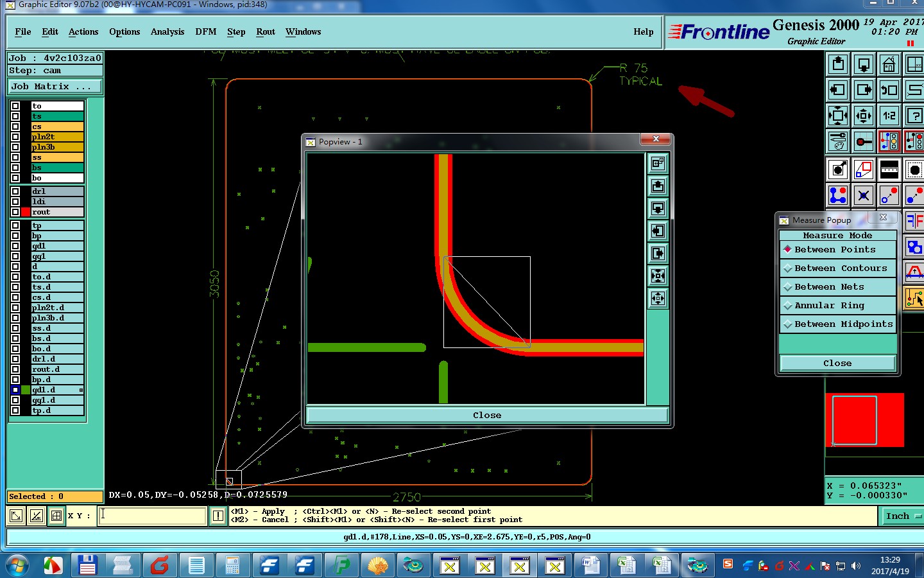Toggle checkbox for the 'drl' layer
Image resolution: width=924 pixels, height=578 pixels.
tap(15, 191)
